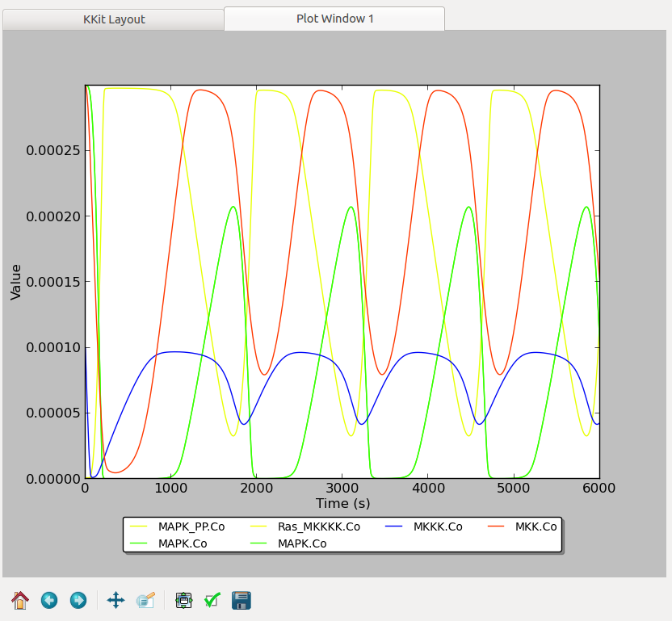
Task: Select the Plot Window 1 tab
Action: coord(334,19)
